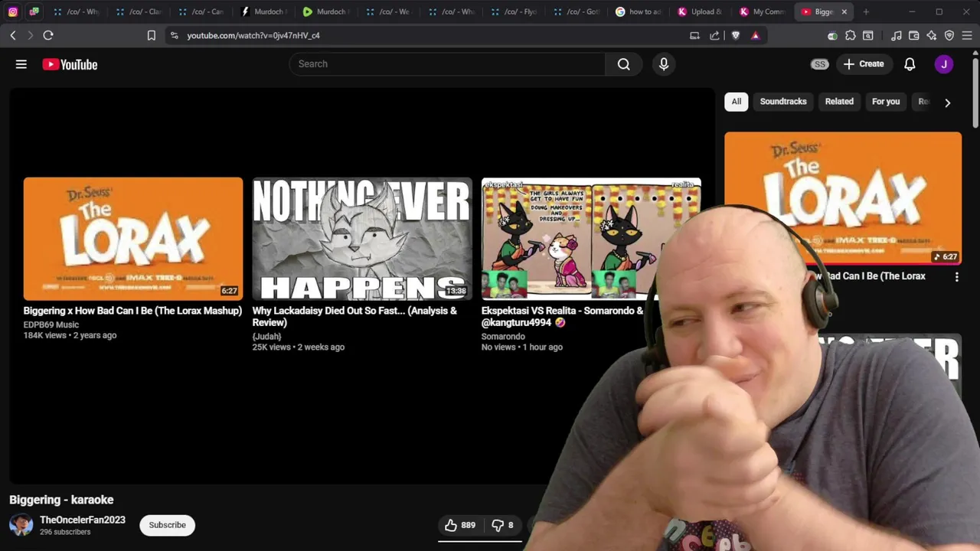Open options for sidebar Lorax video
Viewport: 980px width, 551px height.
[x=956, y=277]
